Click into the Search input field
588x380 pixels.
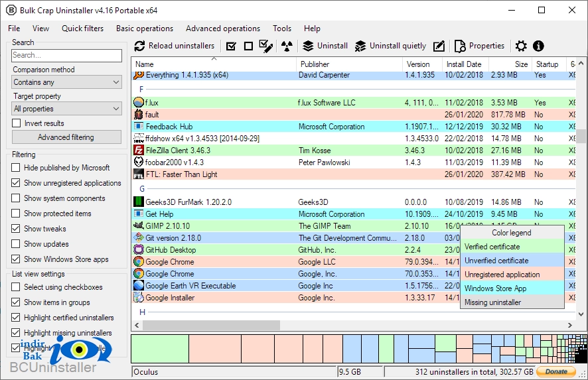tap(67, 56)
